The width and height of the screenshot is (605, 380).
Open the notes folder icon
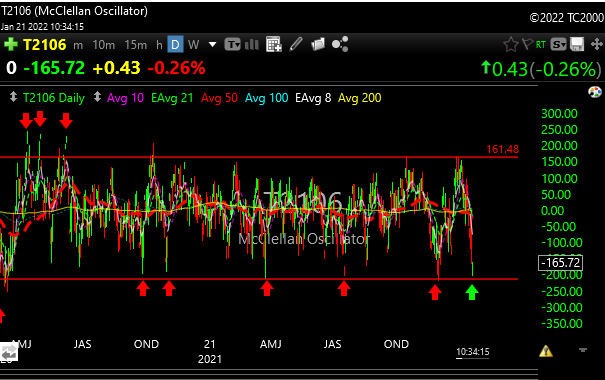tap(318, 44)
